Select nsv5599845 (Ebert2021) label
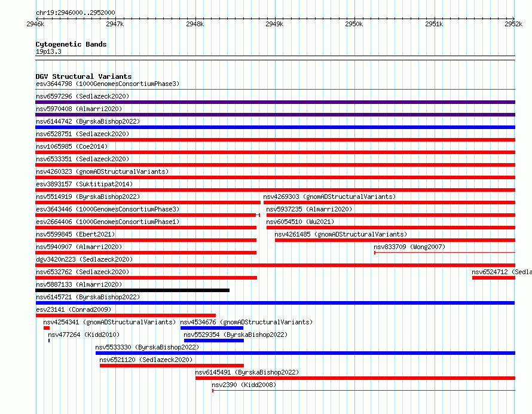The width and height of the screenshot is (532, 414). click(75, 234)
